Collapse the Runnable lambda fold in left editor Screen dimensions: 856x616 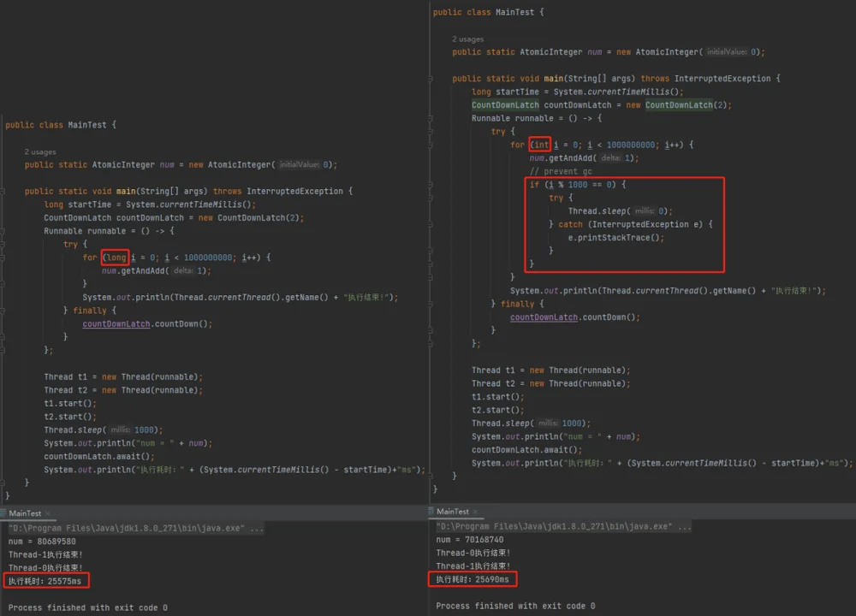3,231
